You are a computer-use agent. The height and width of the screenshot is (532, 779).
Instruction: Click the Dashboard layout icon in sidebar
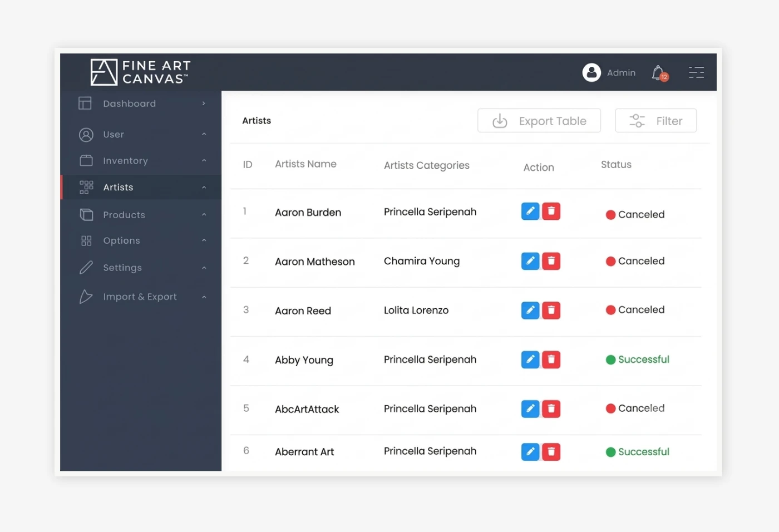pos(85,104)
